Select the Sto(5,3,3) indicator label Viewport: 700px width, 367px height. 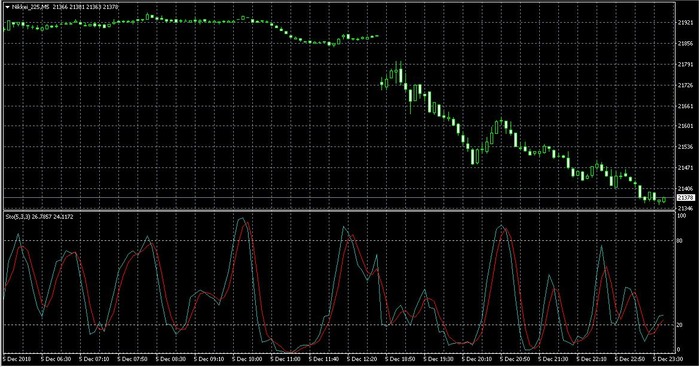pyautogui.click(x=17, y=217)
